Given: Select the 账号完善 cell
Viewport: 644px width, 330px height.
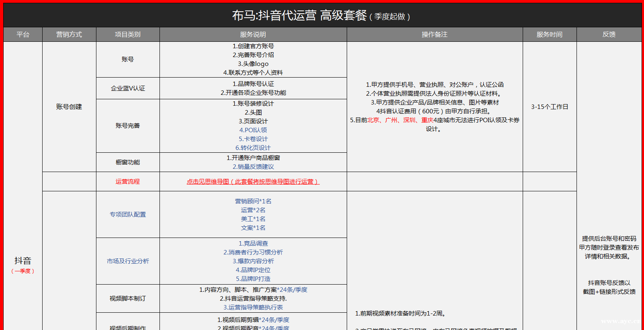Looking at the screenshot, I should pos(128,126).
